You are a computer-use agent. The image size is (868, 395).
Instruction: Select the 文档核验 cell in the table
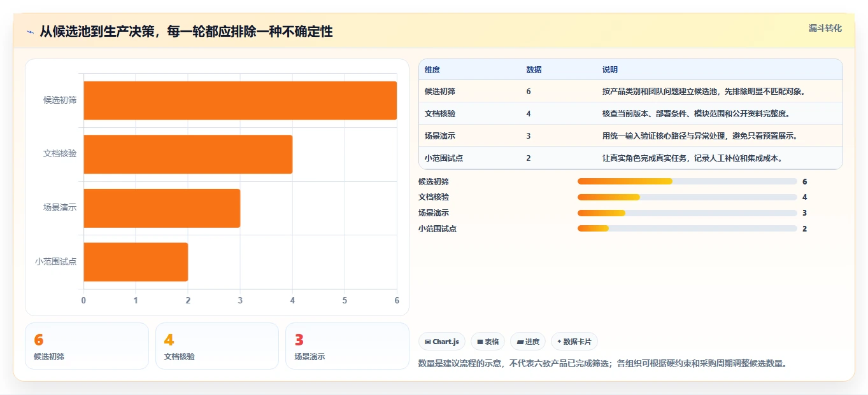coord(440,114)
